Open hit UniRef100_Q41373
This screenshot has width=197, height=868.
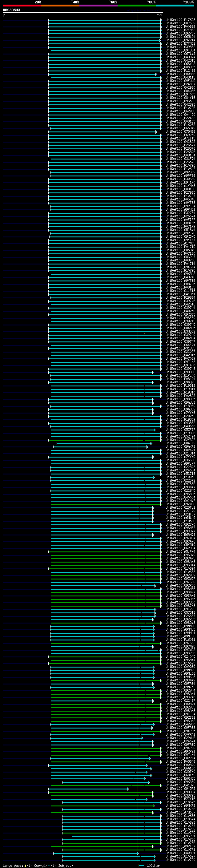180,785
